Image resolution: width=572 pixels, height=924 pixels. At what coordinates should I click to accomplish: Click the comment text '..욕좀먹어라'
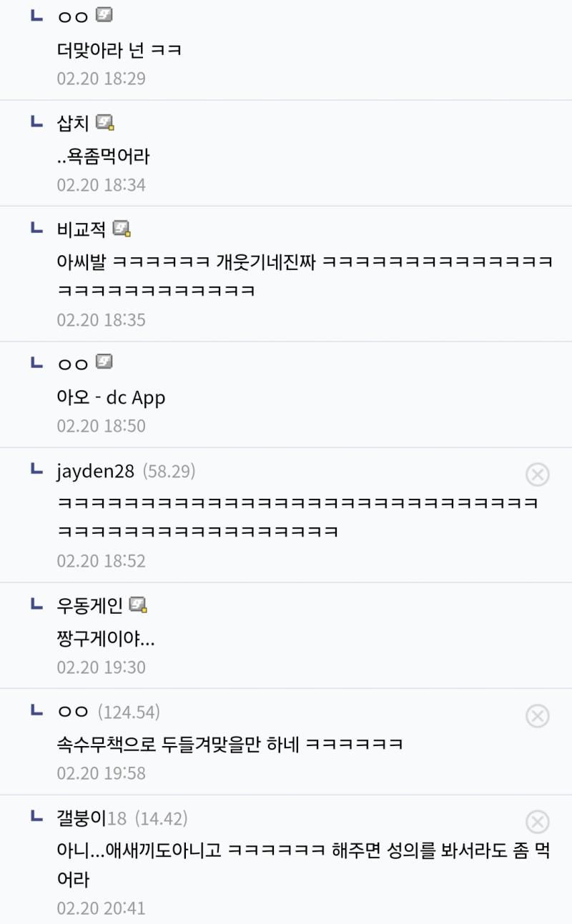pyautogui.click(x=103, y=155)
